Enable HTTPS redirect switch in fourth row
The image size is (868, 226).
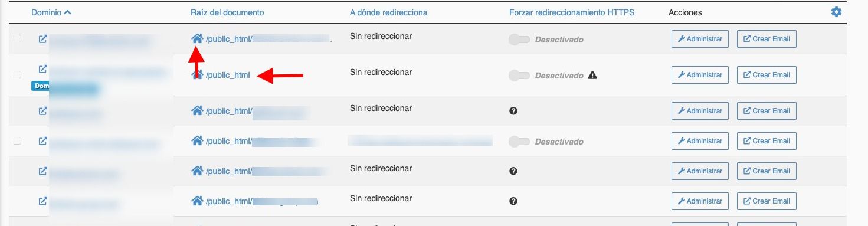click(519, 142)
